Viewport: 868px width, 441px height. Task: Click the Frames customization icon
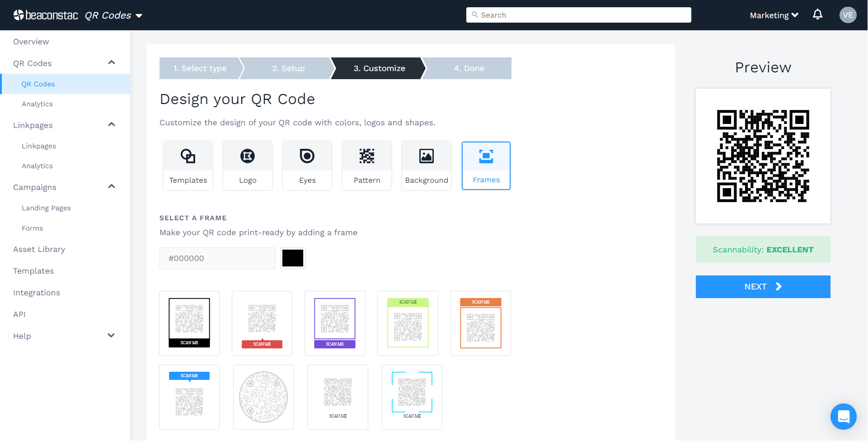coord(486,156)
